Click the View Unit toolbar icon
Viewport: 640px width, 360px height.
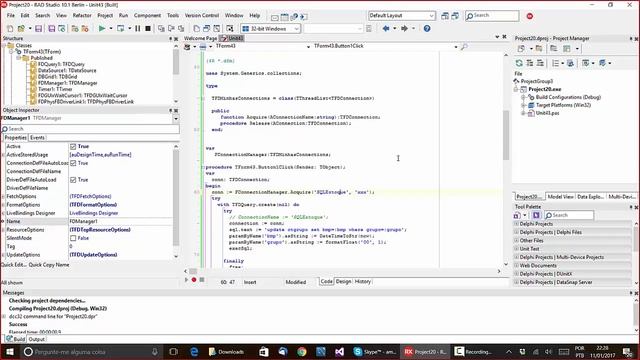(x=197, y=29)
